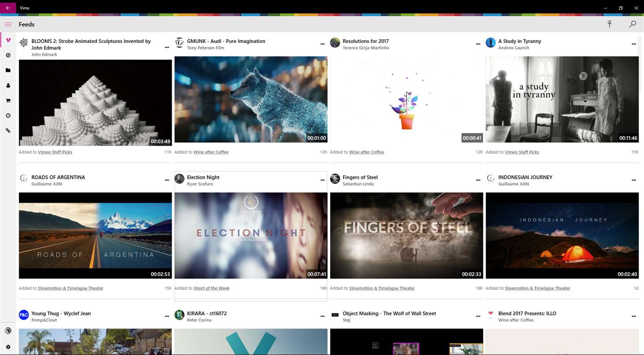Viewport: 644px width, 355px height.
Task: Play the GMUNK wolf video thumbnail
Action: (251, 99)
